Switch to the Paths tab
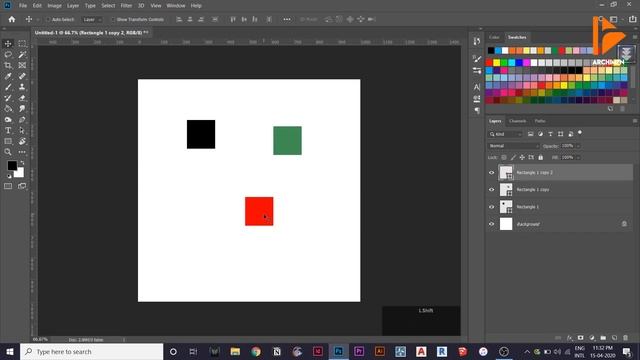Viewport: 640px width, 360px height. tap(540, 121)
